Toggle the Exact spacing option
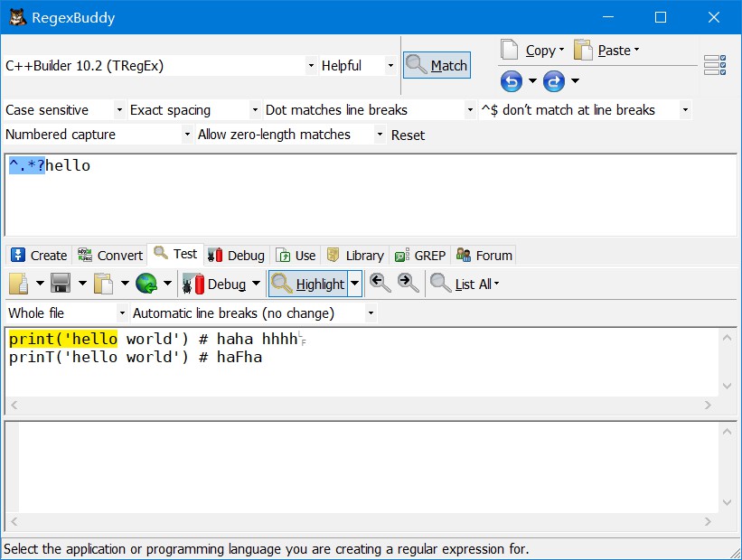This screenshot has width=742, height=560. (193, 110)
